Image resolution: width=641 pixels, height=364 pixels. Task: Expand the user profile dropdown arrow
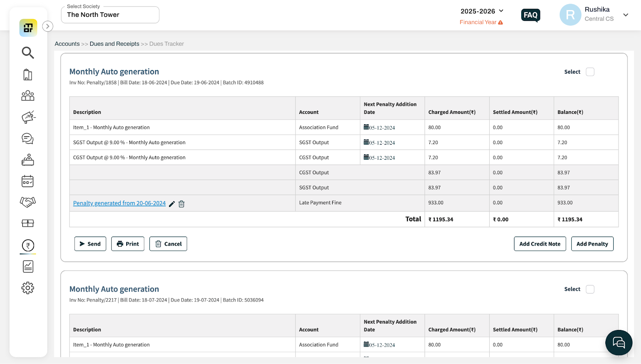[x=626, y=15]
